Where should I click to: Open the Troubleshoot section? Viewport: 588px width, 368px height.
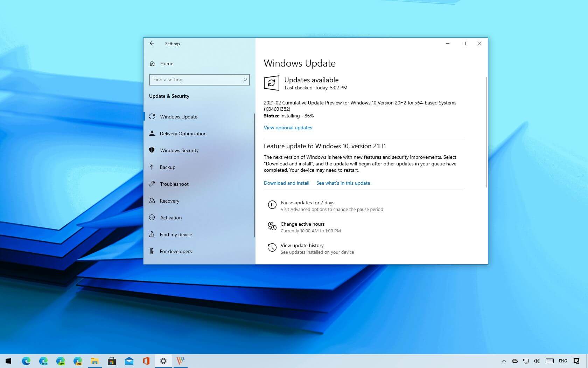174,184
